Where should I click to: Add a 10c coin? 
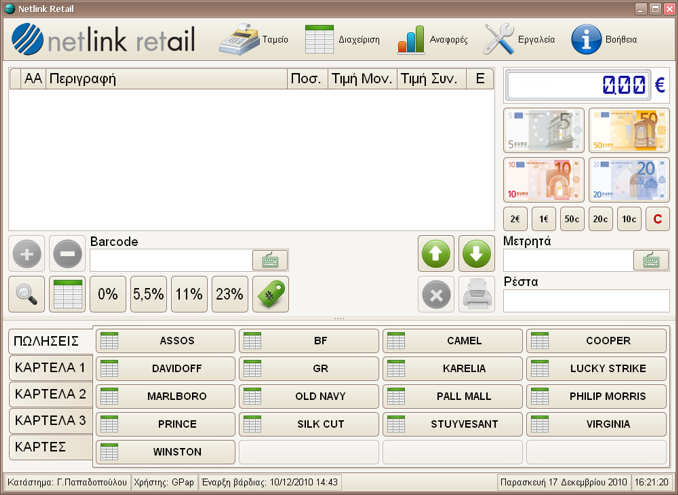tap(629, 219)
